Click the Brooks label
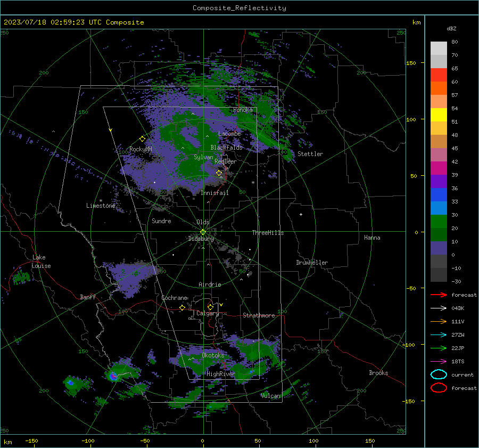Viewport: 479px width, 448px height. click(x=378, y=373)
